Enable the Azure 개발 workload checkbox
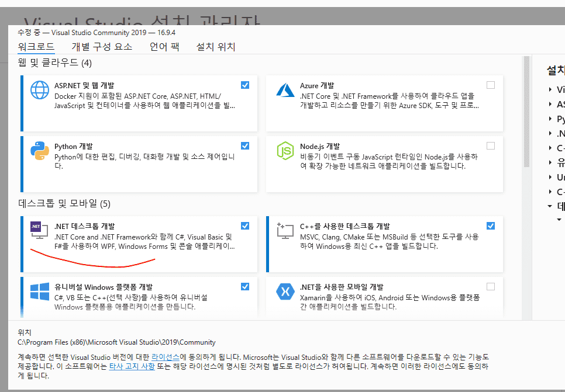Screen dimensions: 565x392 tap(491, 85)
